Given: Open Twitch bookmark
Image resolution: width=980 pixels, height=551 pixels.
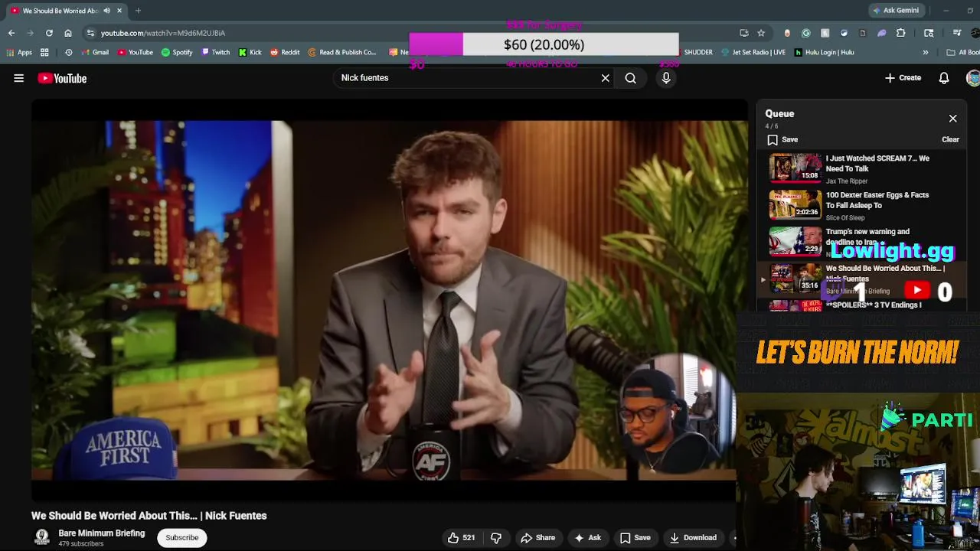Looking at the screenshot, I should [x=216, y=53].
